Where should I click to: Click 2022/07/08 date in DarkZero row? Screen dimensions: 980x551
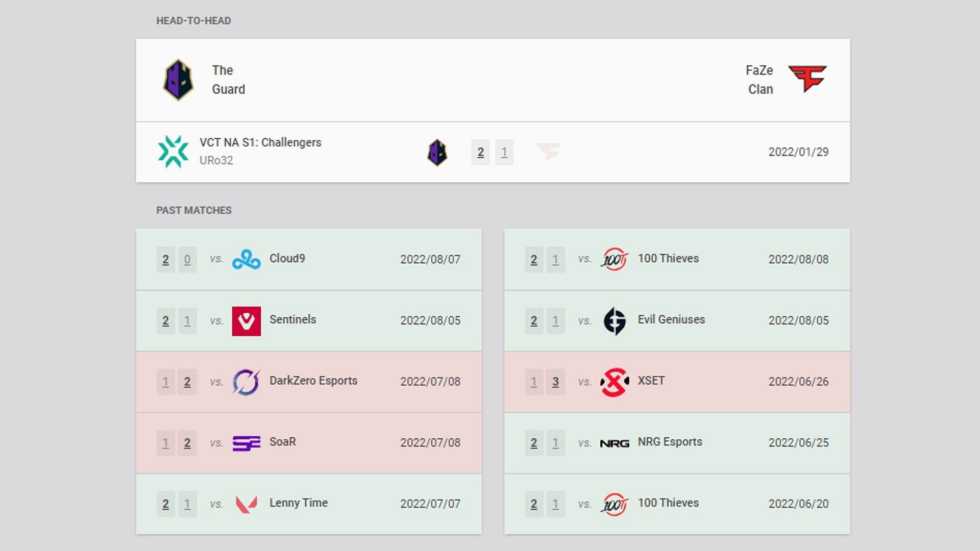pos(430,382)
